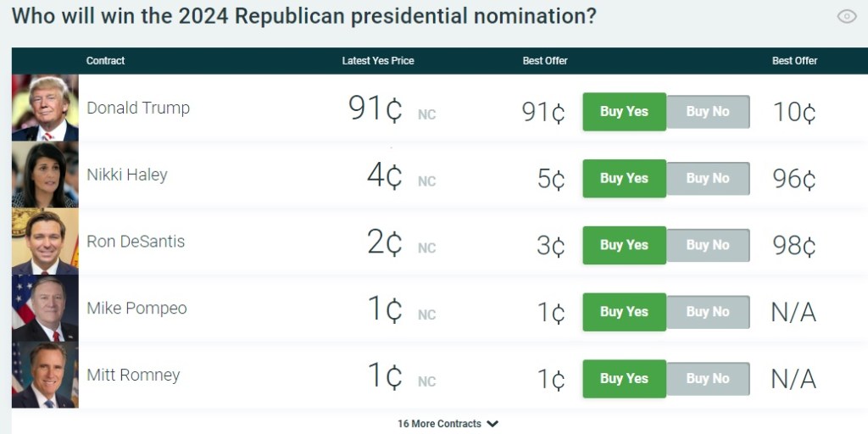Choose Buy Yes for Mike Pompeo
Screen dimensions: 868x434
point(624,312)
